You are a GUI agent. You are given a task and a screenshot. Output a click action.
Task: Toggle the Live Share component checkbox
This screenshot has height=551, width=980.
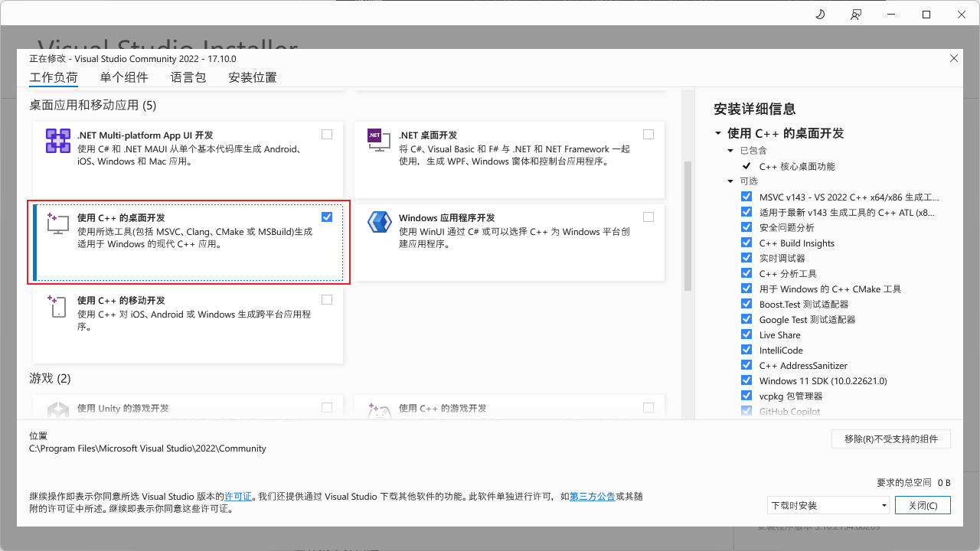point(746,334)
